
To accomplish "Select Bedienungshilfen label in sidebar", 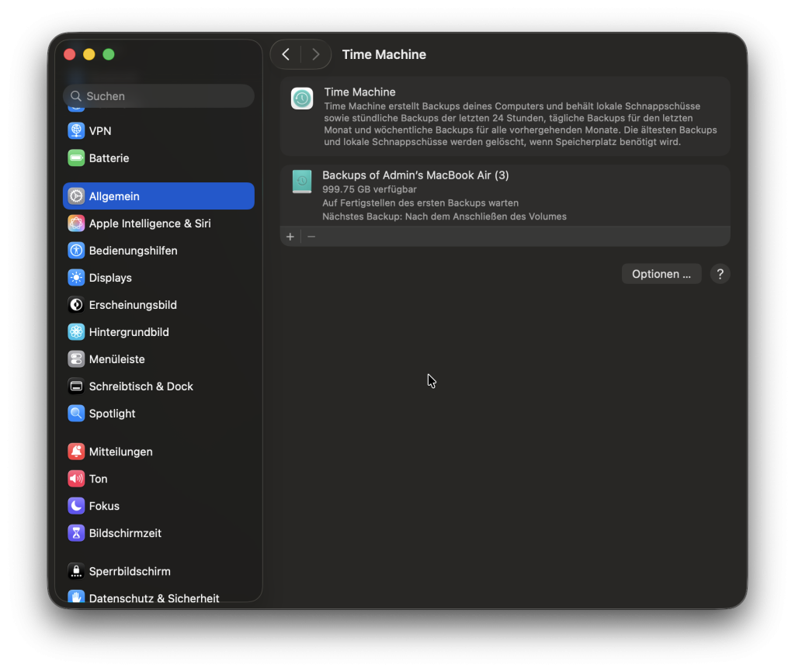I will tap(133, 251).
